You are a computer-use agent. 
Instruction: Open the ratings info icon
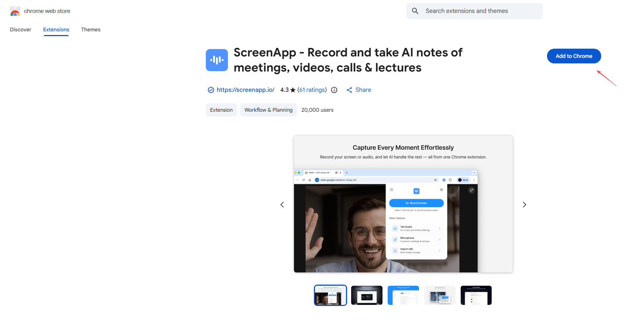pos(334,90)
